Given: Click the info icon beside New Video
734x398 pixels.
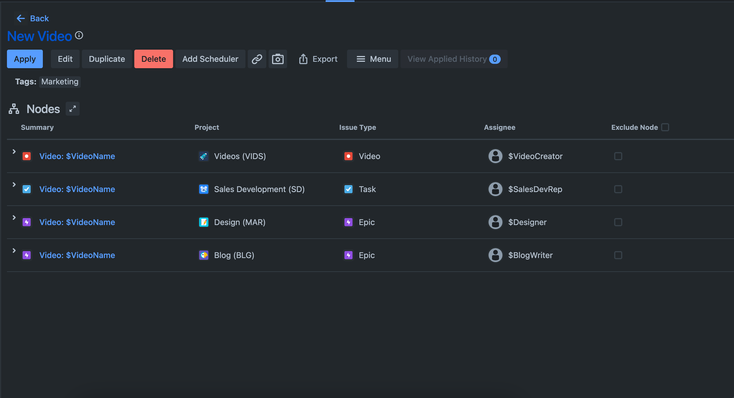Looking at the screenshot, I should (x=79, y=35).
